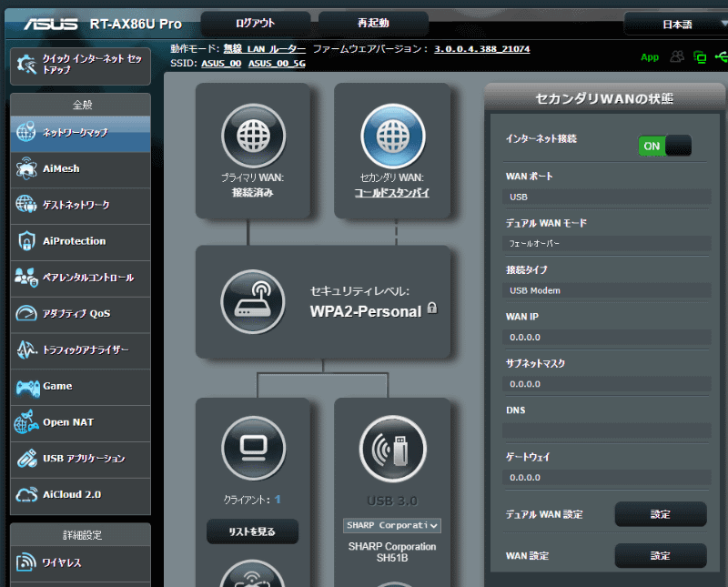Open the AiMesh menu item
Image resolution: width=728 pixels, height=587 pixels.
coord(80,169)
